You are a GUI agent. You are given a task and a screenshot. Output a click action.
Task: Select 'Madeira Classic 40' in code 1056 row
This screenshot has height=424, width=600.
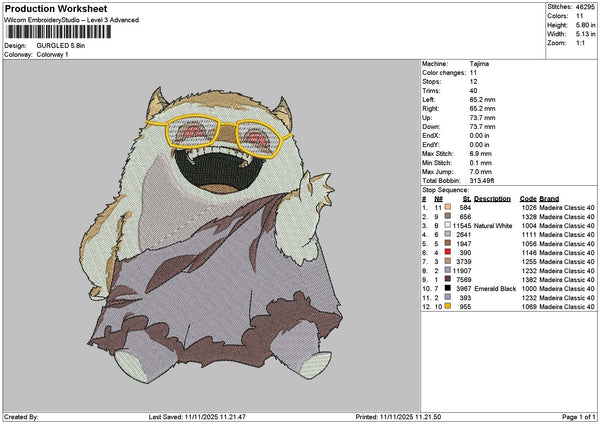567,244
